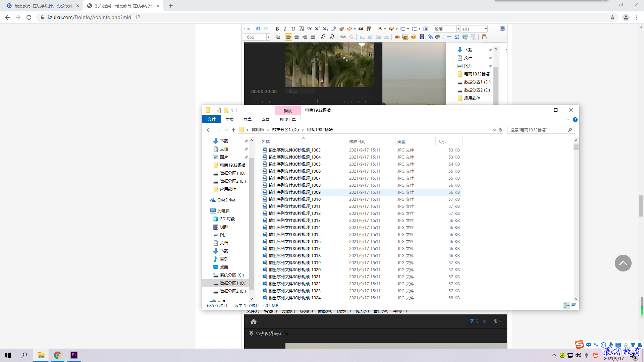Switch to details view icon in status bar
Image resolution: width=644 pixels, height=362 pixels.
(567, 305)
